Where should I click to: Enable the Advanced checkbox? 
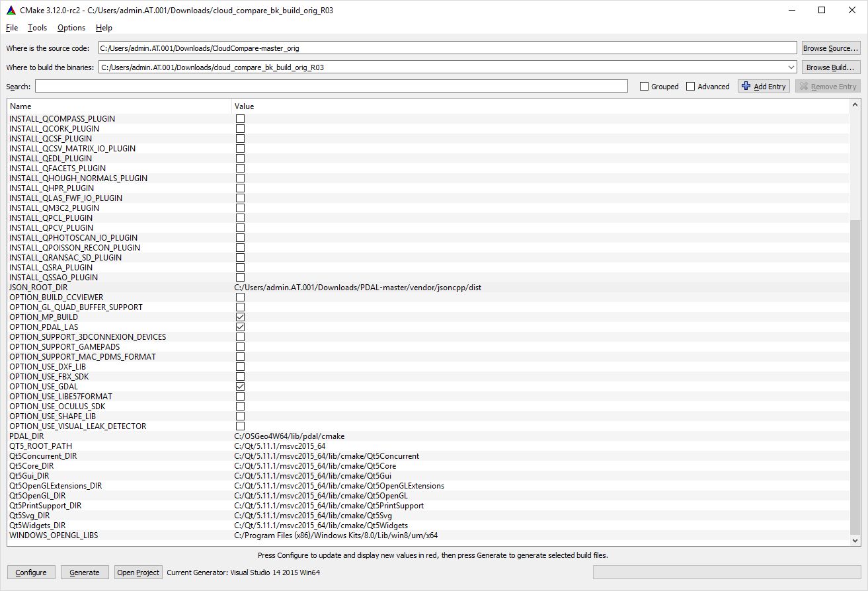[x=690, y=87]
